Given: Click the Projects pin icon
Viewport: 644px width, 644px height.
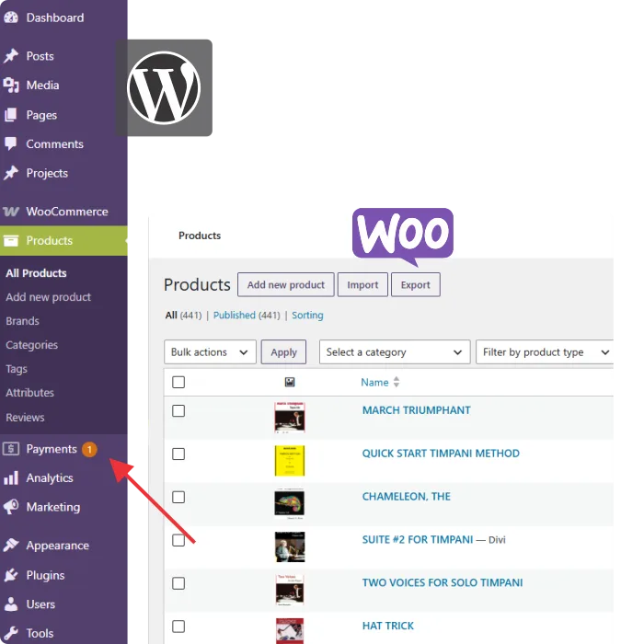Looking at the screenshot, I should [11, 173].
